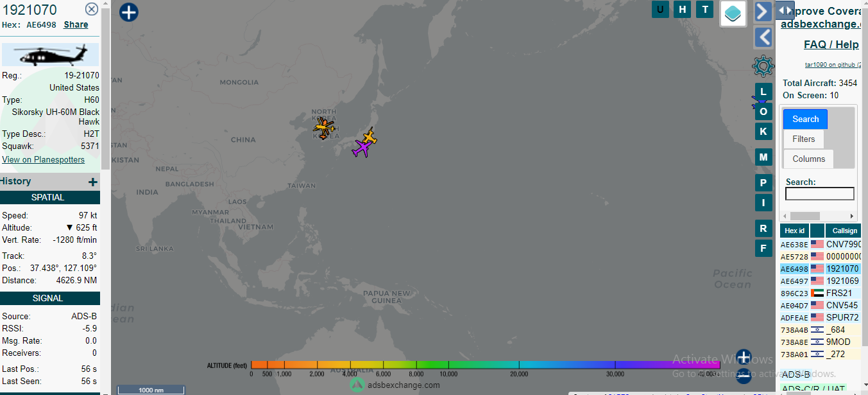Toggle the U map button
The width and height of the screenshot is (868, 395).
click(x=661, y=9)
